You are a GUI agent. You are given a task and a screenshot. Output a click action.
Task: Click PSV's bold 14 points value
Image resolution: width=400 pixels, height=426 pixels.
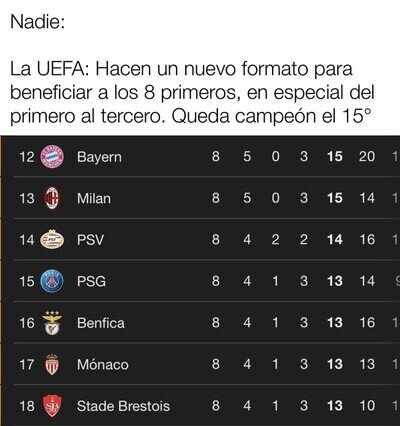(335, 239)
